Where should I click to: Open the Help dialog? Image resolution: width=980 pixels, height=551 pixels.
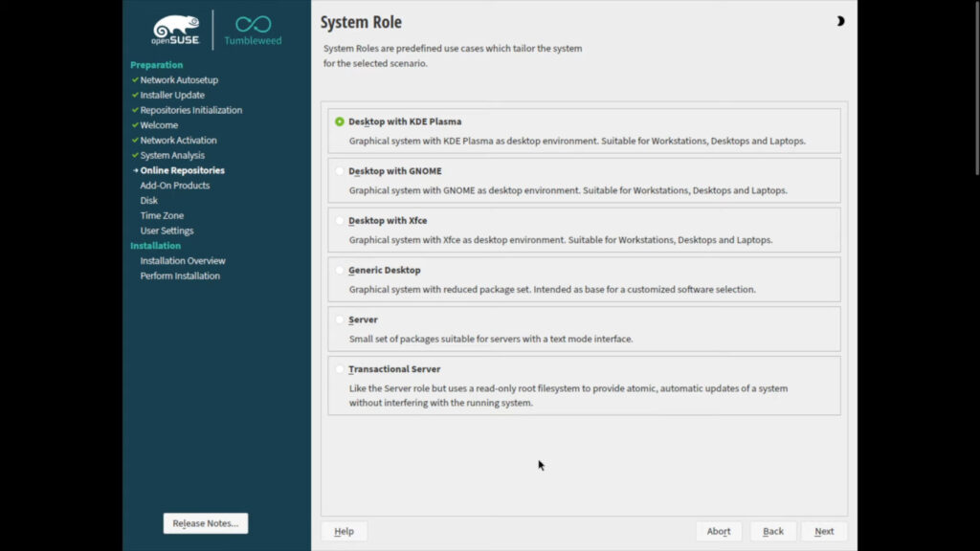point(344,531)
